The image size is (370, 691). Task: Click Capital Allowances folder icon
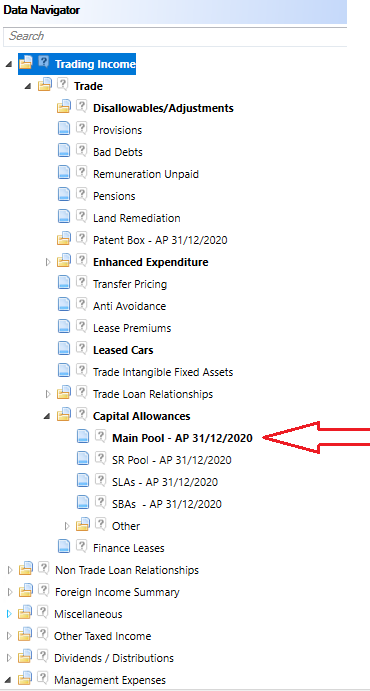pos(64,415)
